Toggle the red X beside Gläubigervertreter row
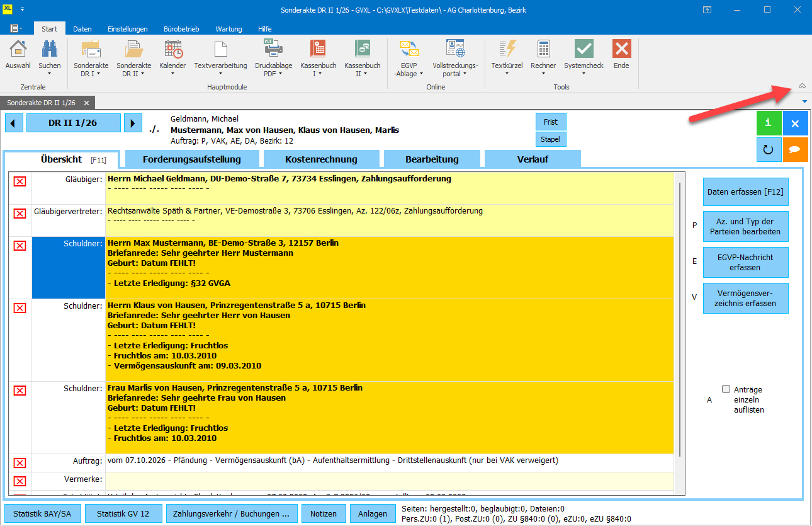Viewport: 812px width, 526px height. (x=20, y=214)
